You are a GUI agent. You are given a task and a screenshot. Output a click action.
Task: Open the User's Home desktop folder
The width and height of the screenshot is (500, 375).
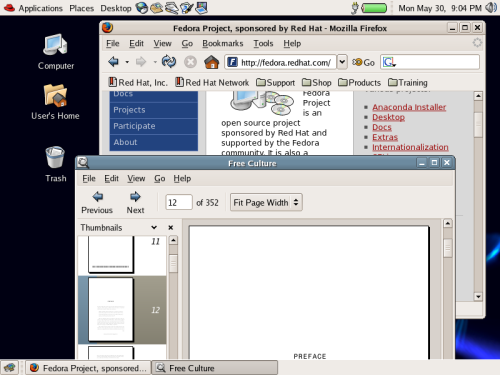click(55, 102)
